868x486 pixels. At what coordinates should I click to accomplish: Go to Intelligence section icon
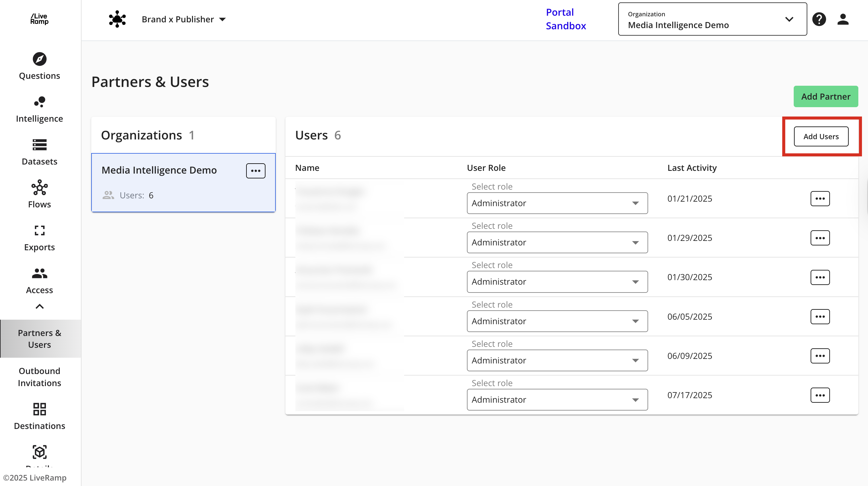click(x=40, y=102)
